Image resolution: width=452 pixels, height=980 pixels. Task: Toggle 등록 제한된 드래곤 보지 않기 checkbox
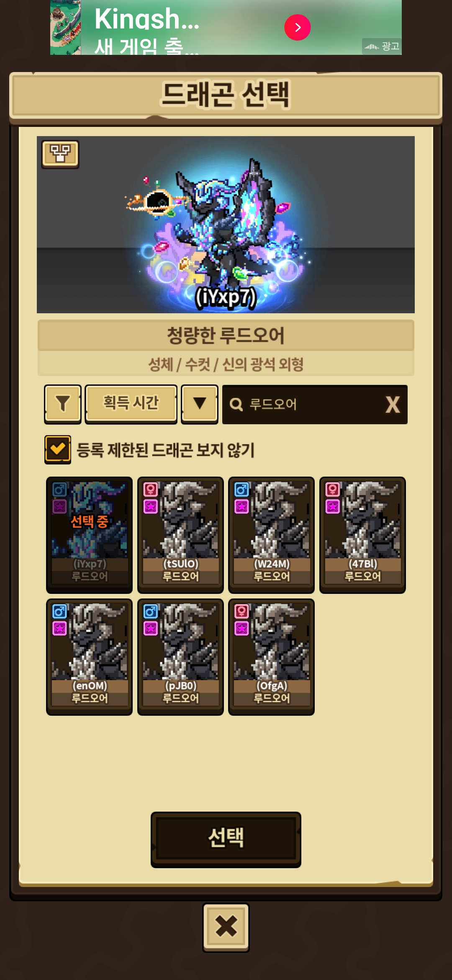tap(58, 450)
